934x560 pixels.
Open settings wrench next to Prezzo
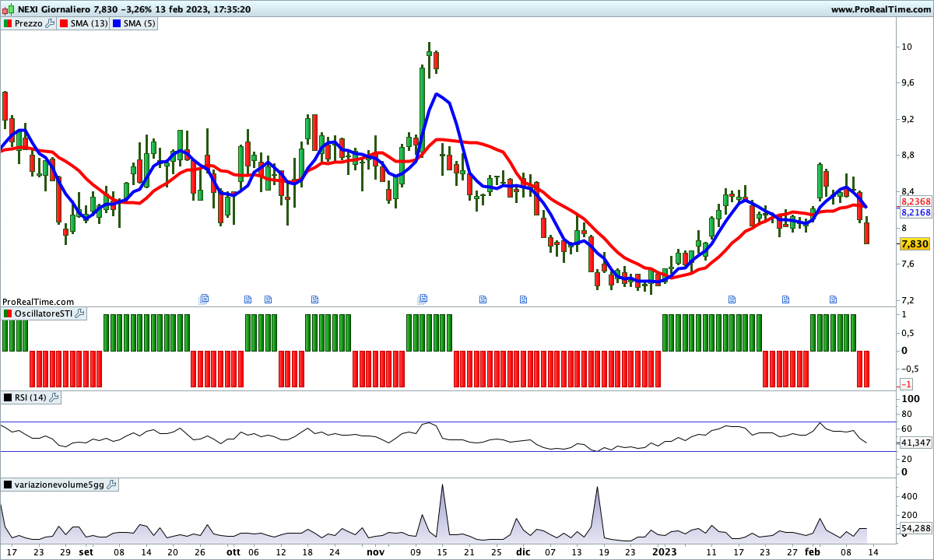point(51,23)
